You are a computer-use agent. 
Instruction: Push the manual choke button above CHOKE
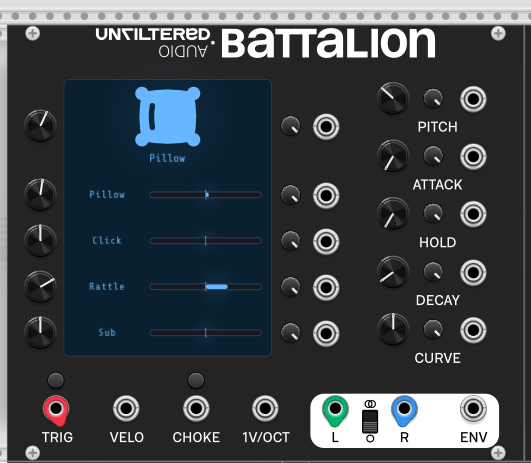(196, 380)
